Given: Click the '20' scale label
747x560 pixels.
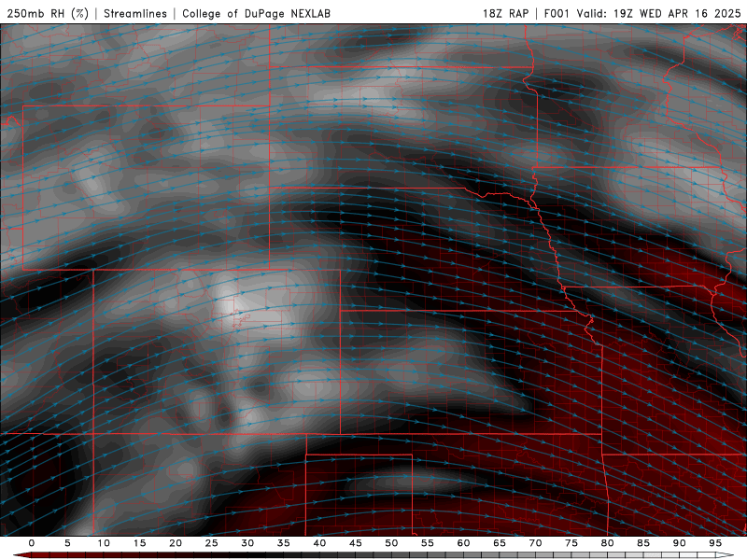Looking at the screenshot, I should pyautogui.click(x=176, y=543).
